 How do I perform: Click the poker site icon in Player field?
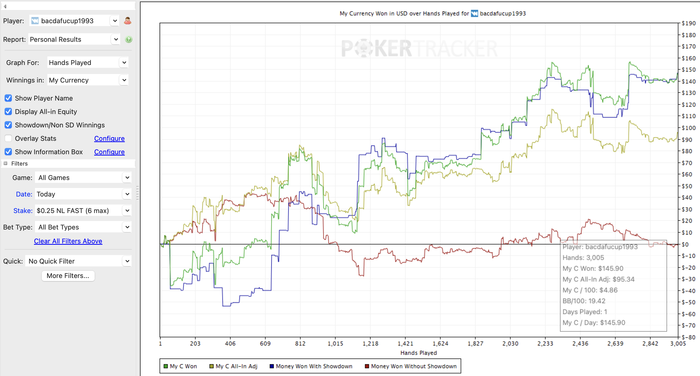(35, 21)
